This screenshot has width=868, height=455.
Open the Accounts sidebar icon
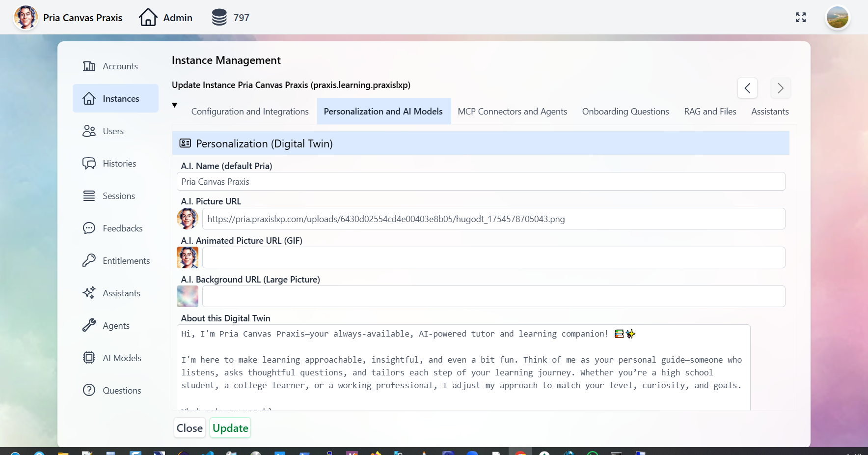click(89, 66)
